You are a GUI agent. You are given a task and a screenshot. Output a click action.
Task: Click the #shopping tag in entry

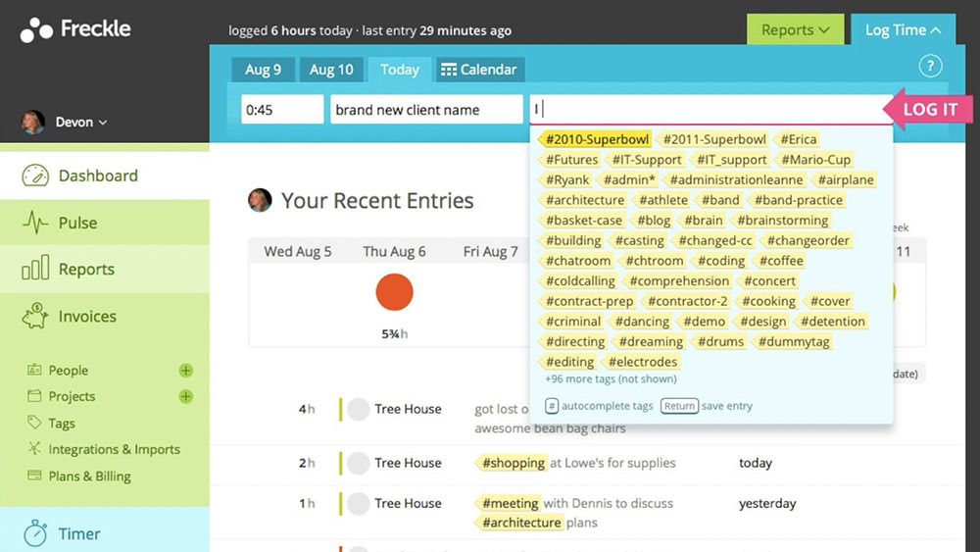(513, 463)
